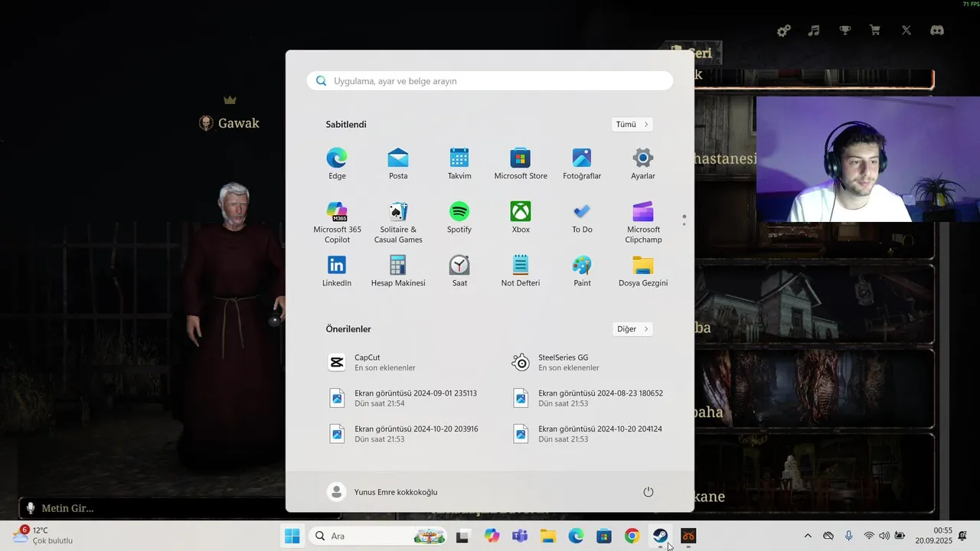Click the taskbar Ara search box
980x551 pixels.
point(378,536)
